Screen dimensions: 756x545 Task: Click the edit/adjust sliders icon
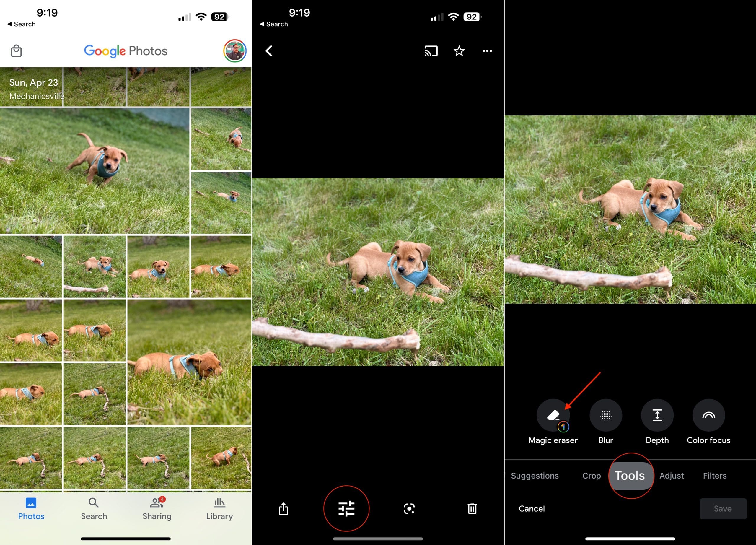[x=346, y=508]
